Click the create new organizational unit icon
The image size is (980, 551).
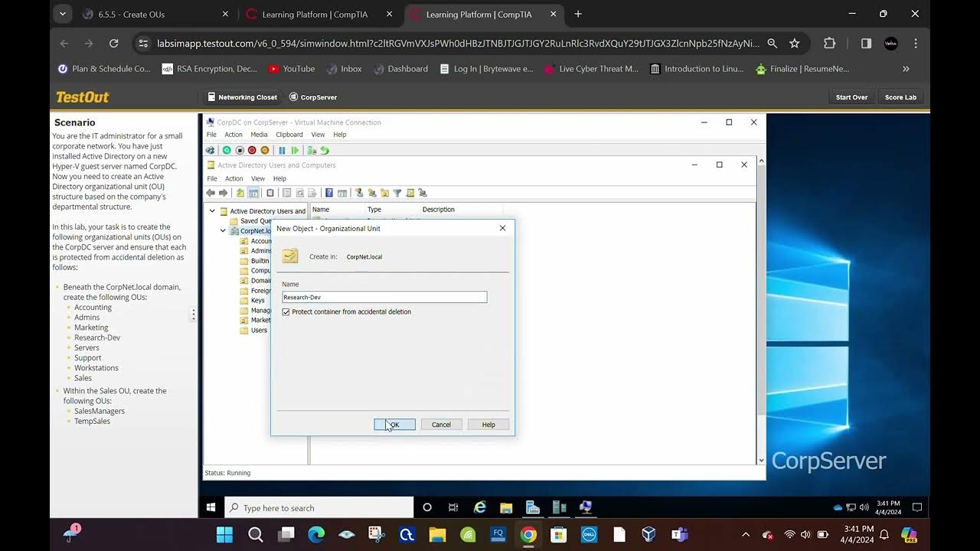pos(385,193)
